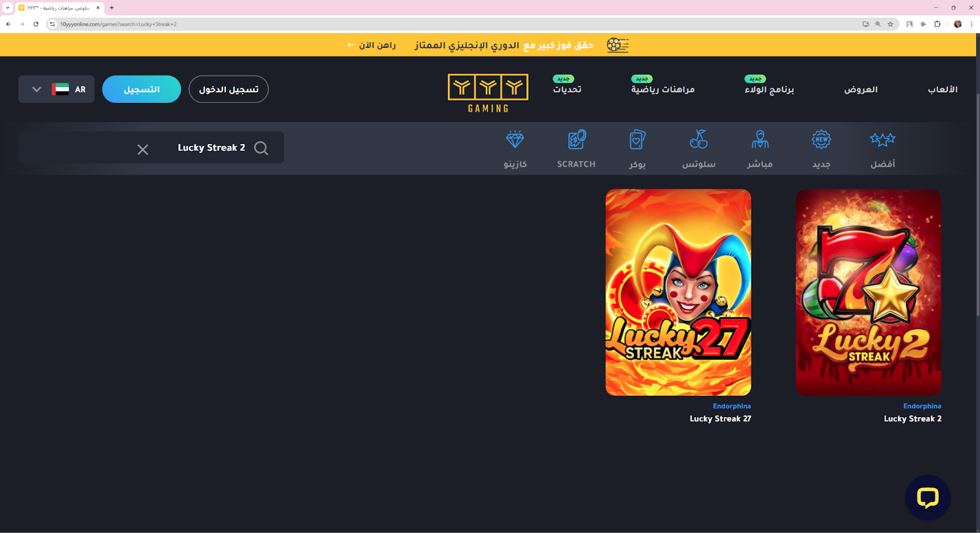Open the Live dealer icon category

click(x=760, y=140)
